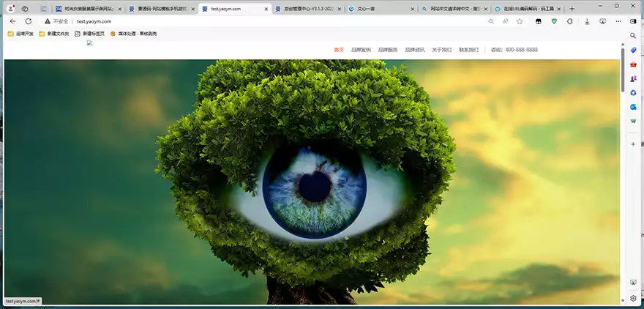Open the 关于我们 navigation link

pos(441,50)
